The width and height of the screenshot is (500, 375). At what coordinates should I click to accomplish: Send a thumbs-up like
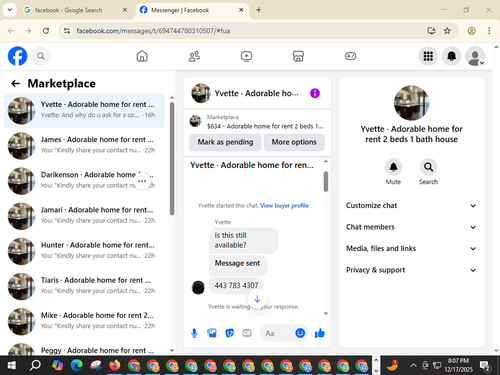[320, 333]
